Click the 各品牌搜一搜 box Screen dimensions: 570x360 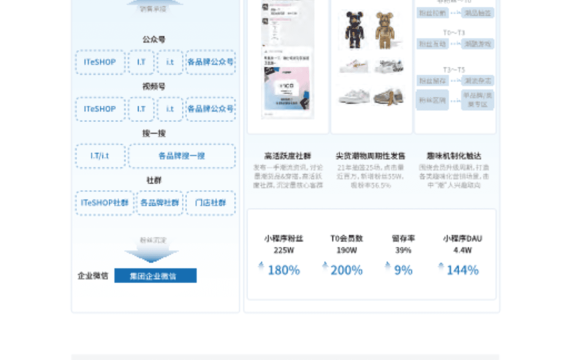pyautogui.click(x=182, y=156)
